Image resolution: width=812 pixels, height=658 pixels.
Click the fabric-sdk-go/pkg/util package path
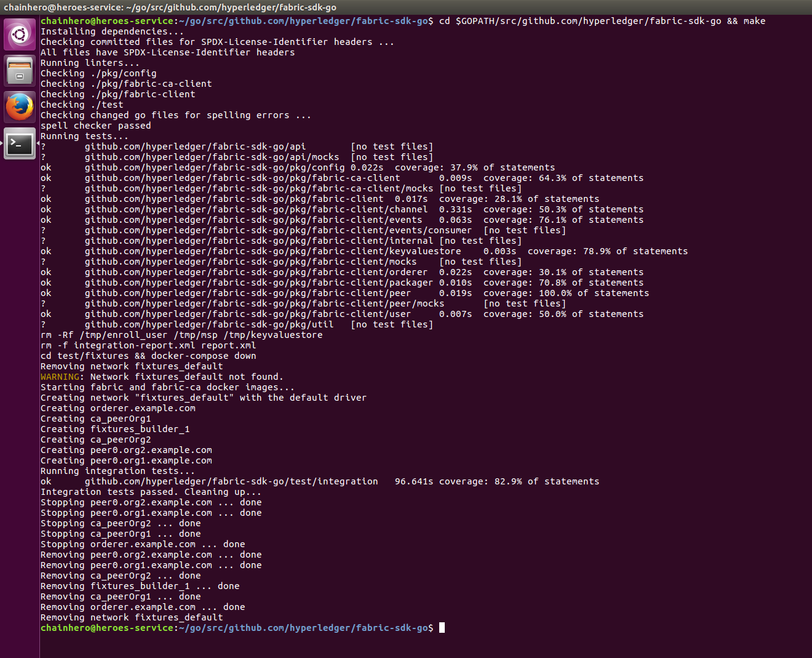(x=209, y=324)
